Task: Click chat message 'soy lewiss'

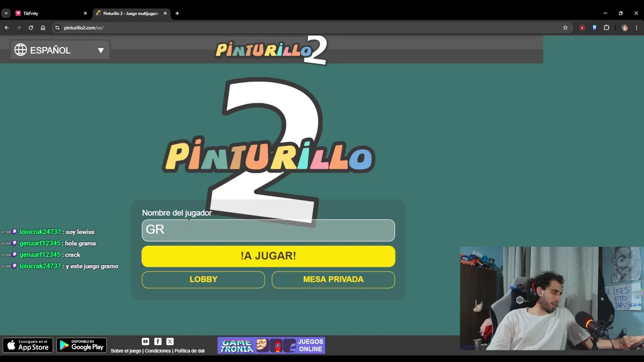Action: (x=80, y=232)
